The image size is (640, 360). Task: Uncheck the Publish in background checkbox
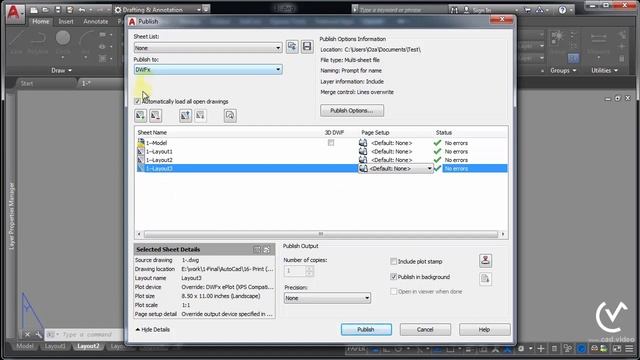393,277
